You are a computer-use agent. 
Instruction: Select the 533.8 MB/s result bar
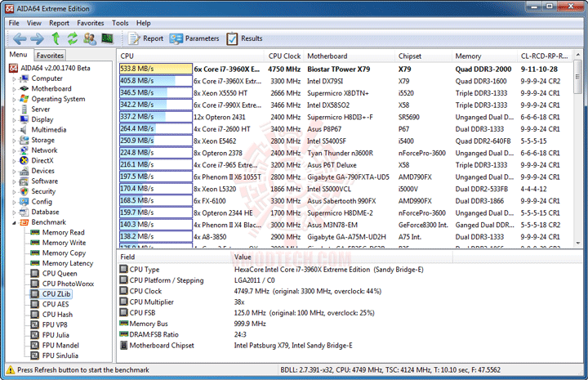point(156,69)
